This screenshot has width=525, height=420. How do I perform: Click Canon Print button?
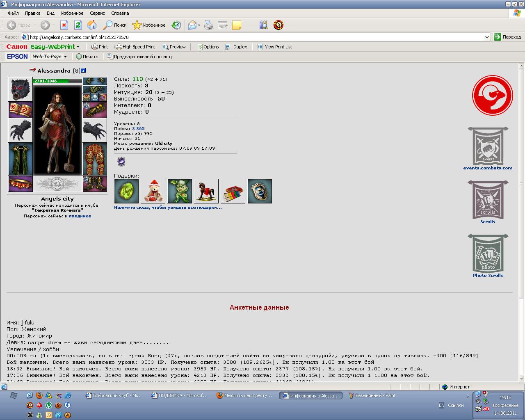(x=100, y=47)
